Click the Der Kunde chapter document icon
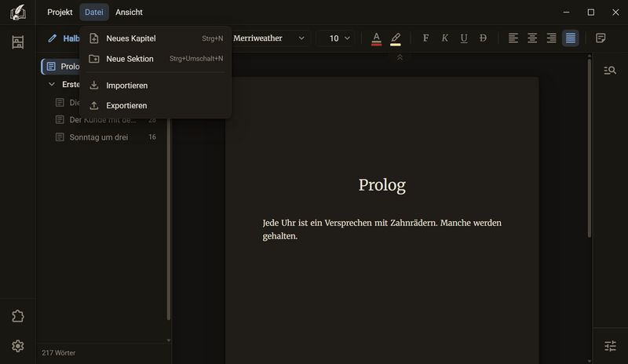Screen dimensions: 628x364 click(60, 120)
